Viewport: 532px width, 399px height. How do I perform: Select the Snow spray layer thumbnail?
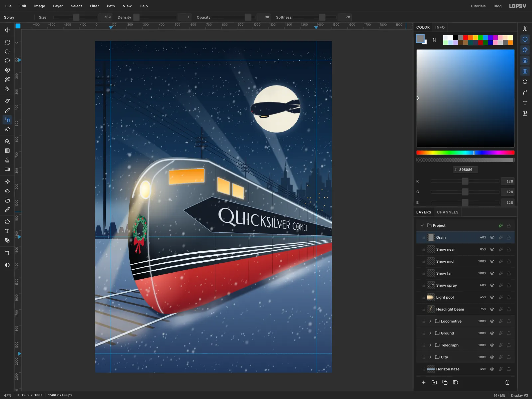(x=431, y=285)
